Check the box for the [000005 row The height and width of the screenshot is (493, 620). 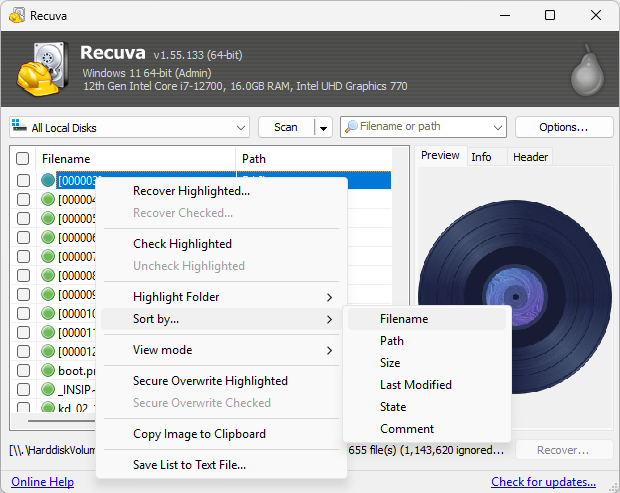click(23, 218)
